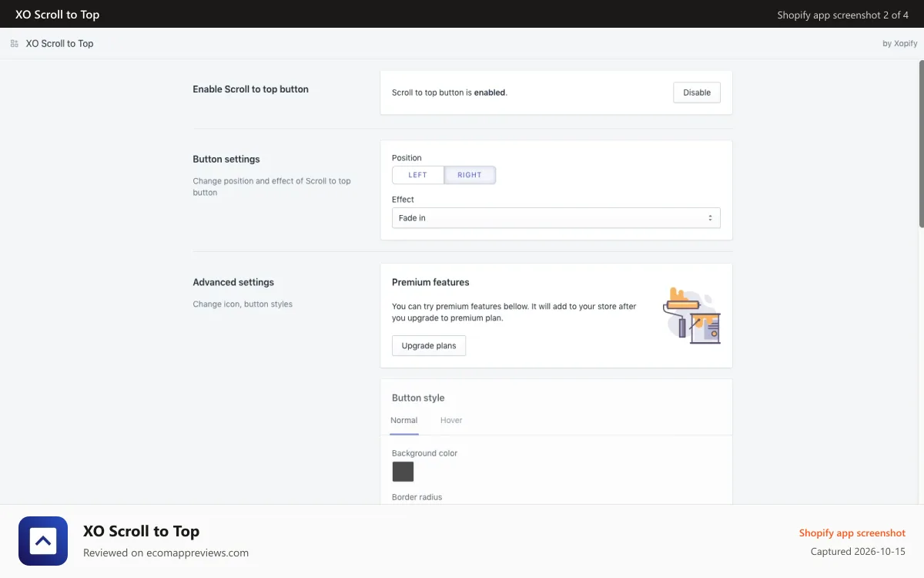Set button position to RIGHT

470,175
